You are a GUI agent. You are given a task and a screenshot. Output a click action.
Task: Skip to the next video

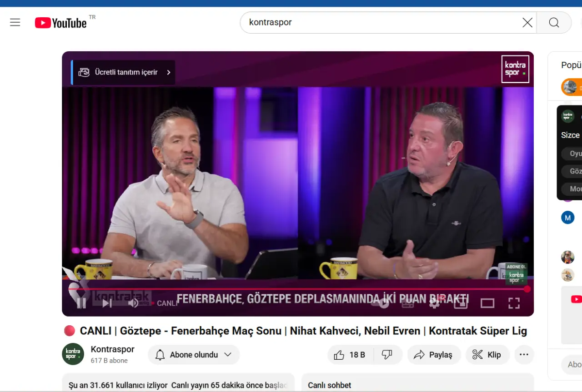pyautogui.click(x=107, y=303)
